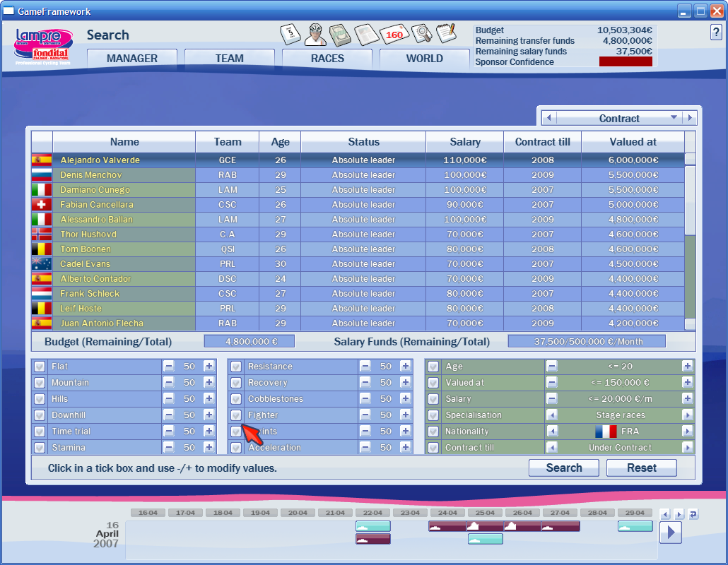The image size is (728, 565).
Task: Change Specialisation with its left arrow
Action: (x=552, y=415)
